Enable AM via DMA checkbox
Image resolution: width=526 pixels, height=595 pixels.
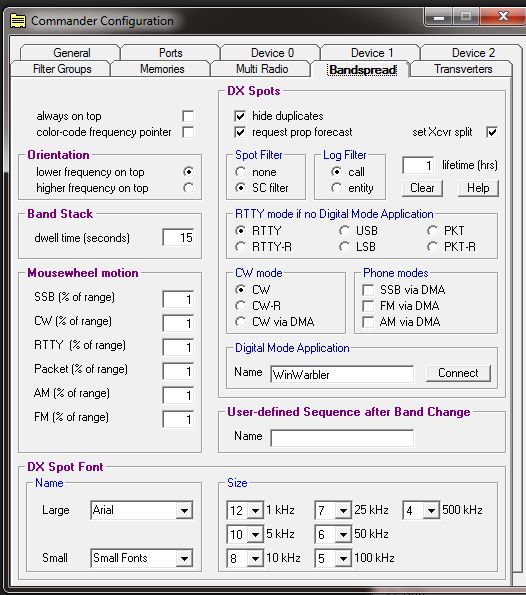click(368, 322)
